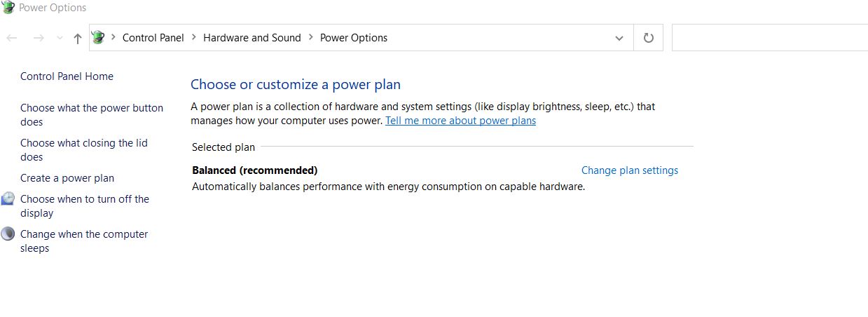
Task: Open Control Panel Home link
Action: (x=67, y=76)
